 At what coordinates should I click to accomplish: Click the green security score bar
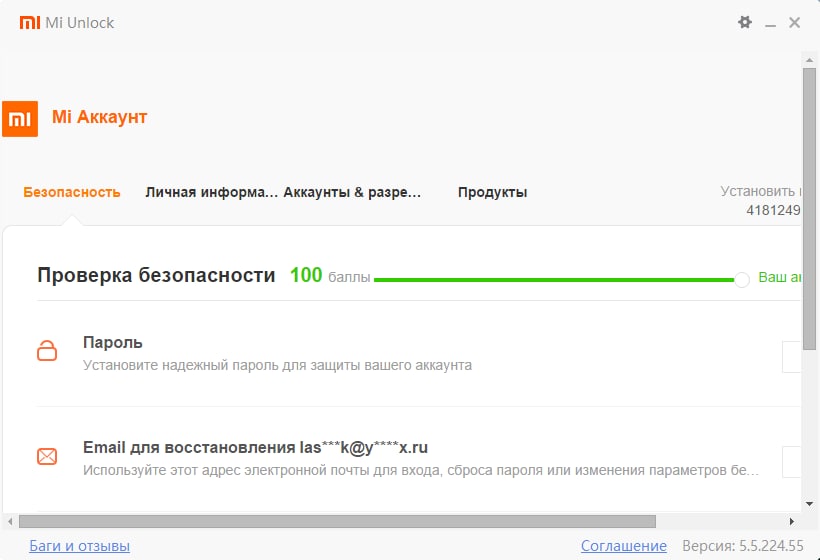(554, 280)
